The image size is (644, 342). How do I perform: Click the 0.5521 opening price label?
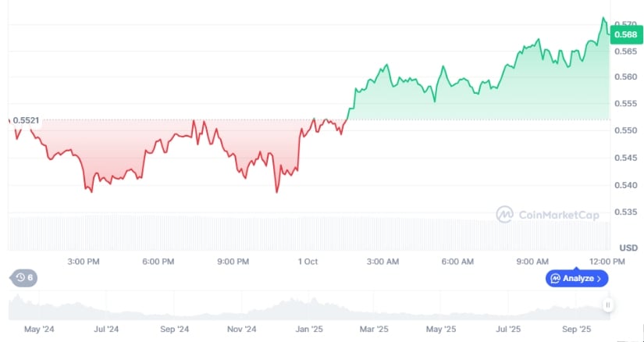[26, 120]
